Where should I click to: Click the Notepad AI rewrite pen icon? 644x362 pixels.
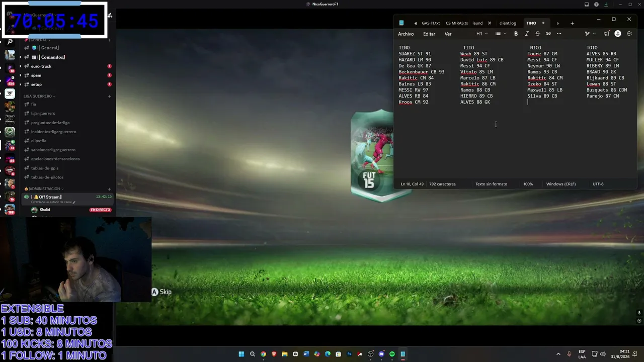pos(587,34)
